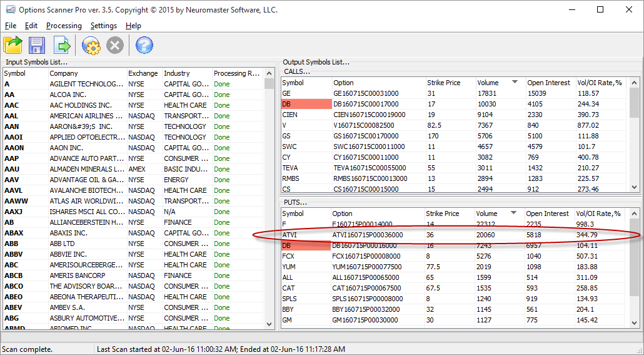Save results with the floppy disk icon
644x355 pixels.
pos(36,45)
